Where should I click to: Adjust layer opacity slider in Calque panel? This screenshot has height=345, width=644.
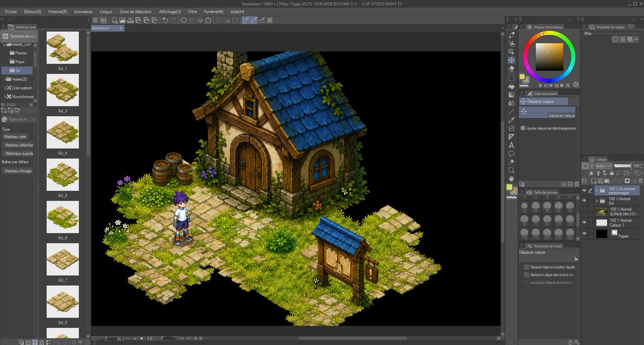click(623, 166)
